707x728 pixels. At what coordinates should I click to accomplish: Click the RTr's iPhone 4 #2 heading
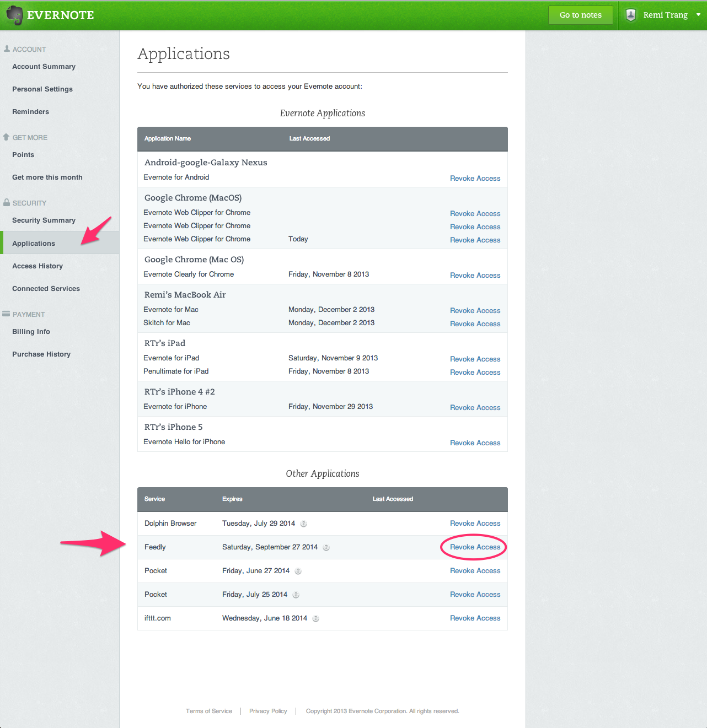[x=180, y=392]
